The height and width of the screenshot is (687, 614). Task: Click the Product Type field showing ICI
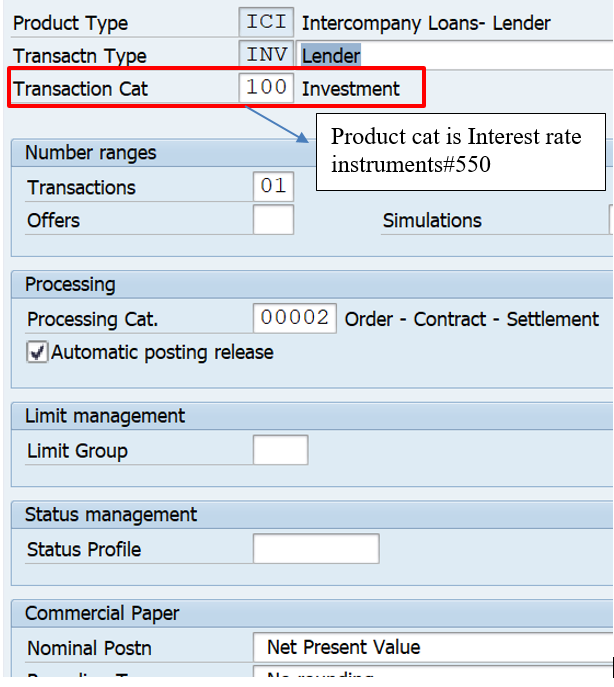pos(266,22)
